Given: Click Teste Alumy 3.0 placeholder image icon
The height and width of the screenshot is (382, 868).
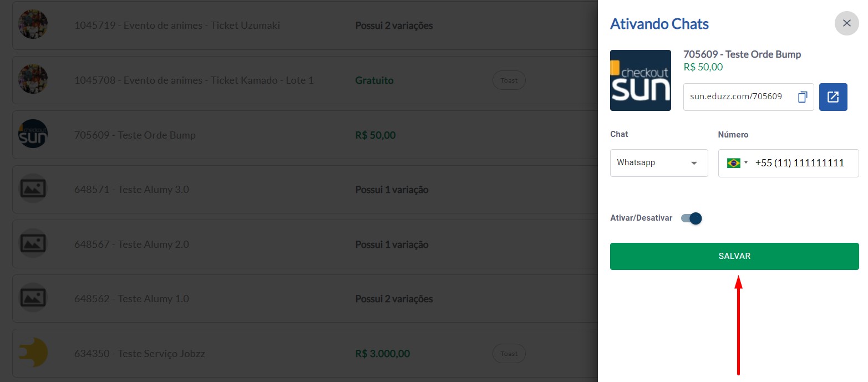Looking at the screenshot, I should (33, 189).
